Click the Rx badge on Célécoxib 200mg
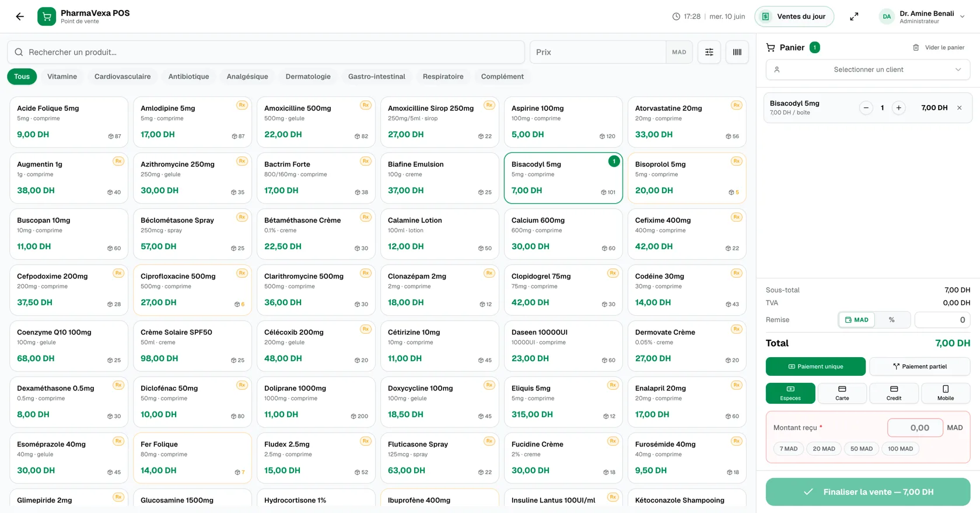Image resolution: width=980 pixels, height=513 pixels. tap(366, 329)
